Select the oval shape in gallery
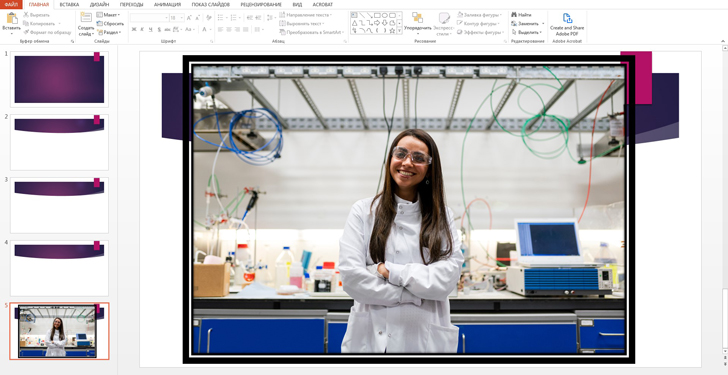The width and height of the screenshot is (728, 375). click(385, 15)
